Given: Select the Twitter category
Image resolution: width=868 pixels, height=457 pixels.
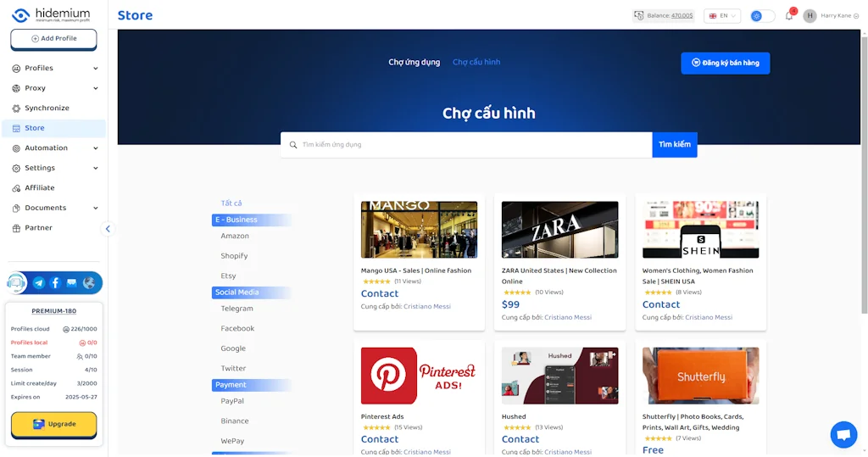Looking at the screenshot, I should click(x=233, y=368).
